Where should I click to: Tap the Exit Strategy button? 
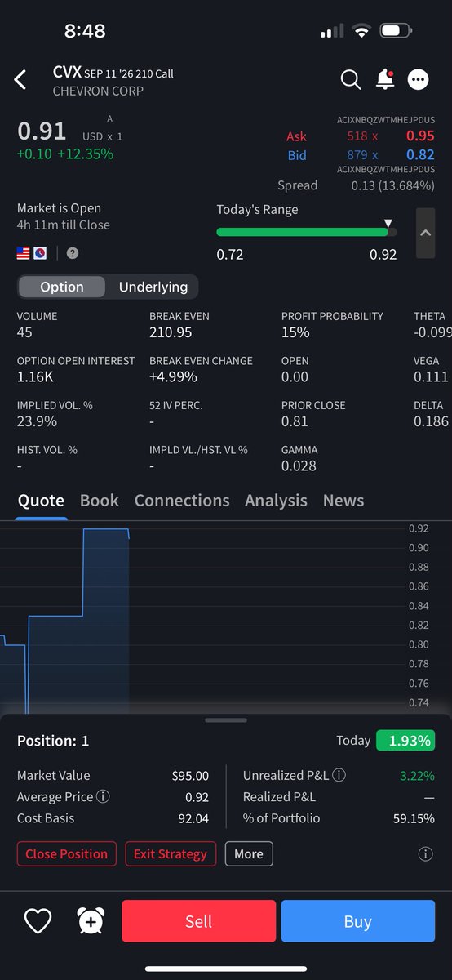pyautogui.click(x=171, y=854)
